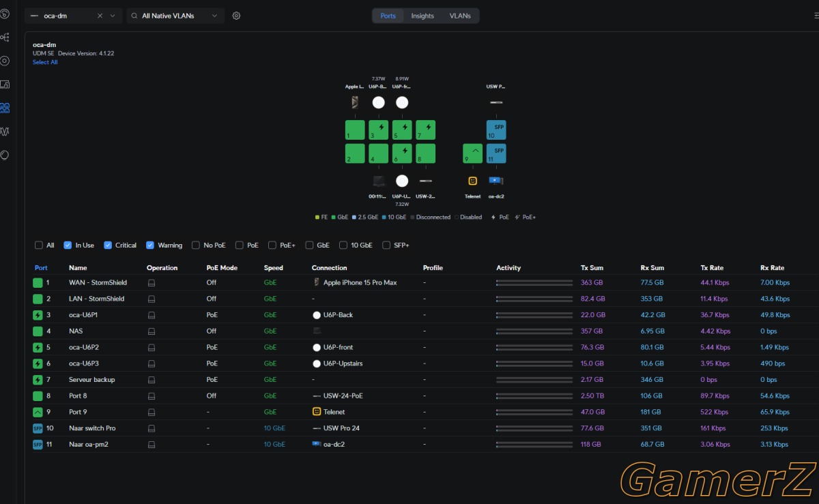
Task: Select port 1 in the port diagram
Action: click(355, 130)
